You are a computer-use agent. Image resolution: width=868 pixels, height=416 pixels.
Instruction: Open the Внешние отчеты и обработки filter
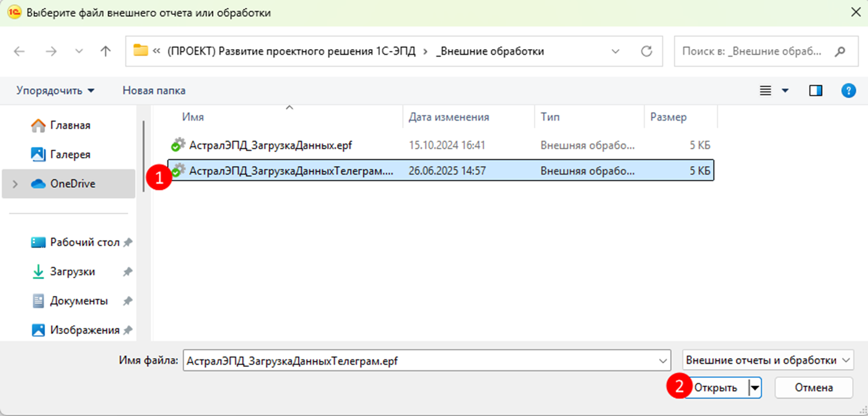[768, 360]
